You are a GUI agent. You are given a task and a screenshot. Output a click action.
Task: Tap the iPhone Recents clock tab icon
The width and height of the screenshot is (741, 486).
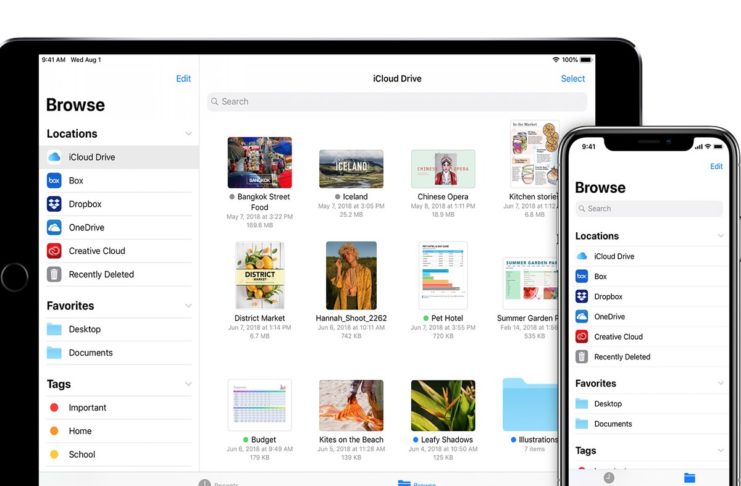(609, 477)
